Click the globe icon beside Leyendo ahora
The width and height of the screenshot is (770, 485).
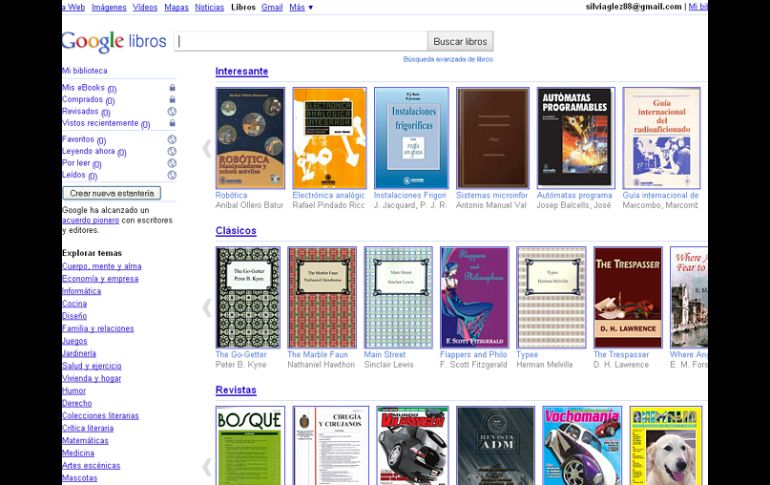tap(172, 151)
